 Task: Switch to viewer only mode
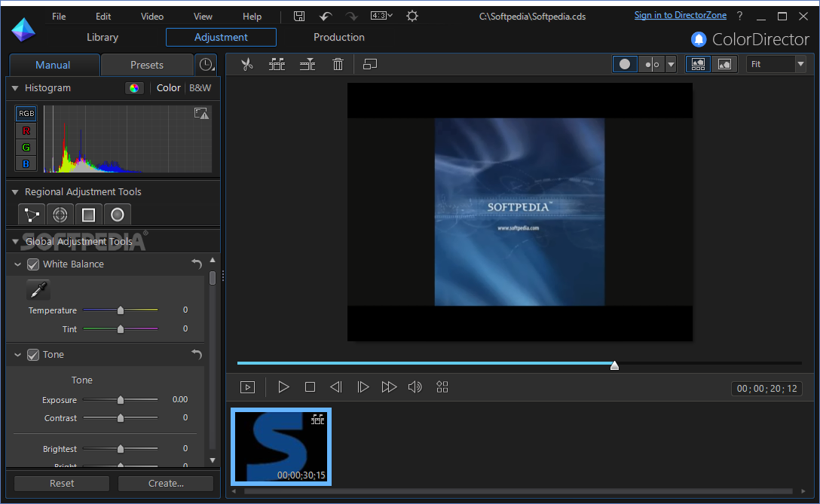pyautogui.click(x=724, y=64)
